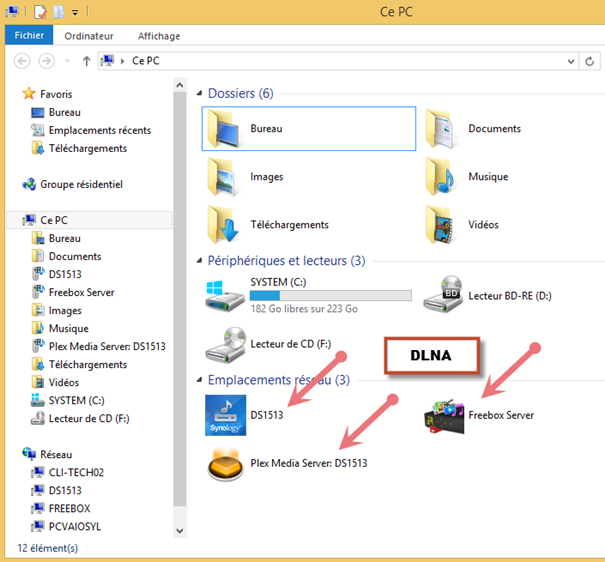Open PCVAIOSYL network computer
Viewport: 605px width, 562px height.
click(74, 527)
